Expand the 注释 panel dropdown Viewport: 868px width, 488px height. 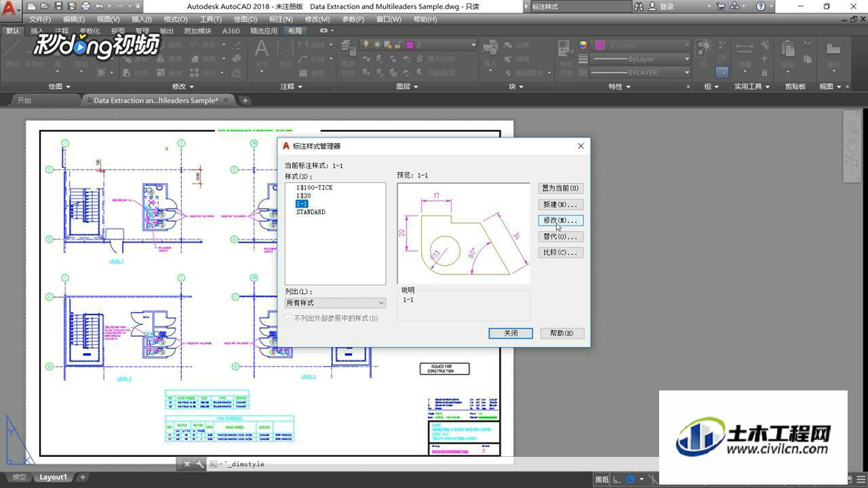(x=291, y=87)
